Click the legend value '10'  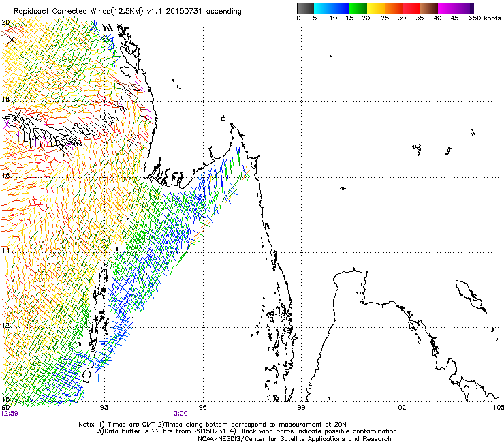pyautogui.click(x=333, y=18)
